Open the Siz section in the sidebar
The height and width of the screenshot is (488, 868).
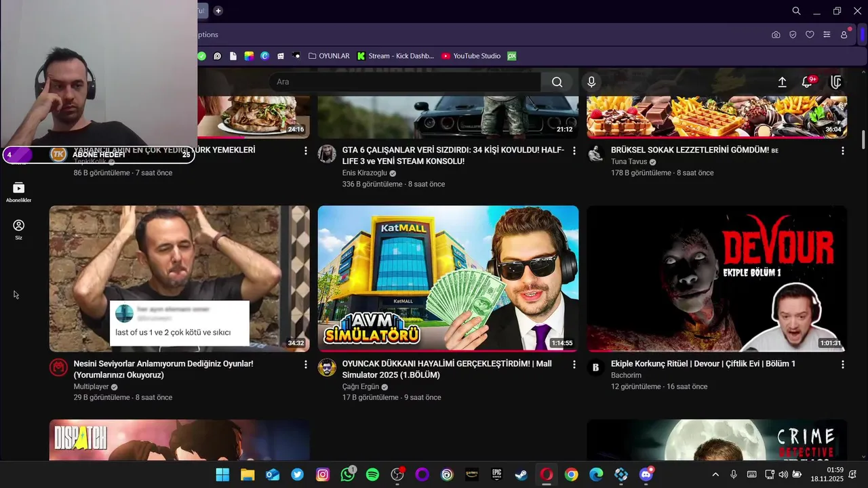point(19,230)
